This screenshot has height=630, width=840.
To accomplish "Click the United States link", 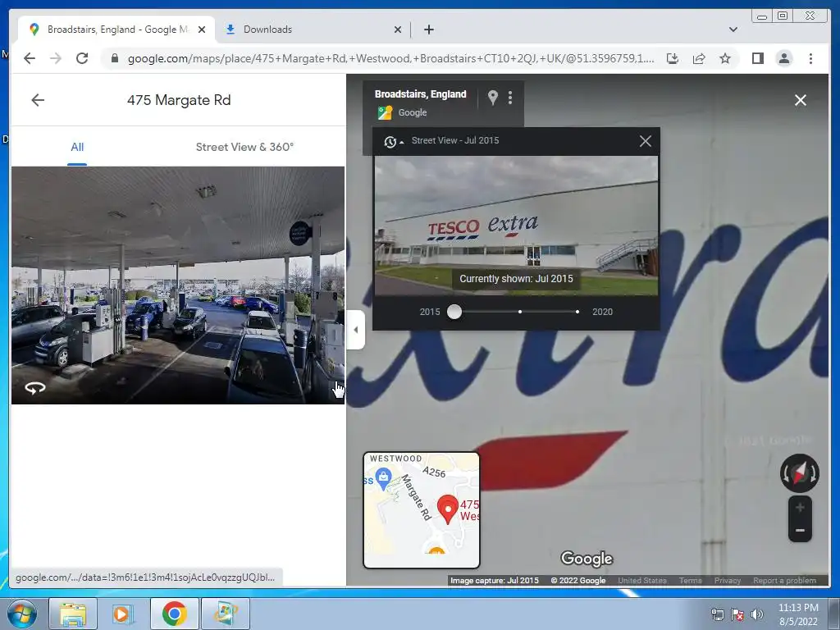I will click(641, 581).
